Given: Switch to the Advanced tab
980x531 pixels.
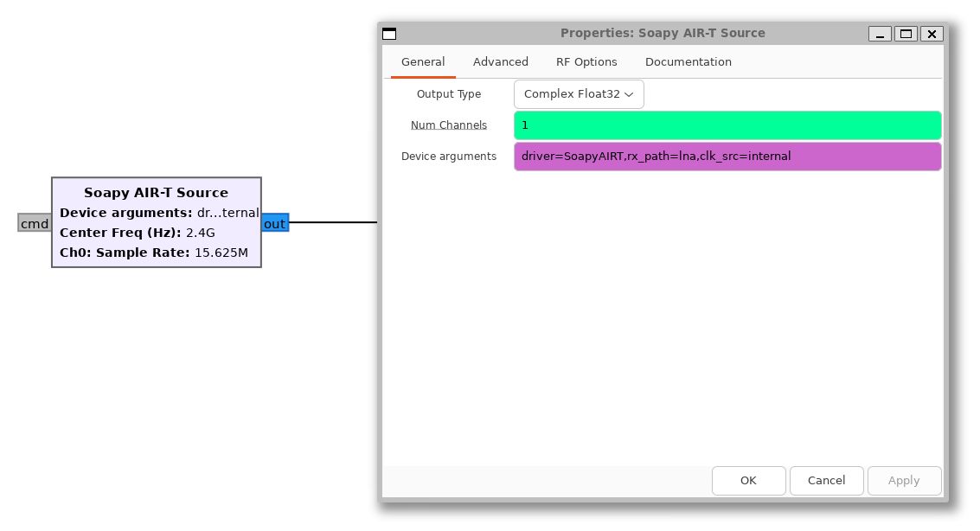Looking at the screenshot, I should pyautogui.click(x=501, y=62).
